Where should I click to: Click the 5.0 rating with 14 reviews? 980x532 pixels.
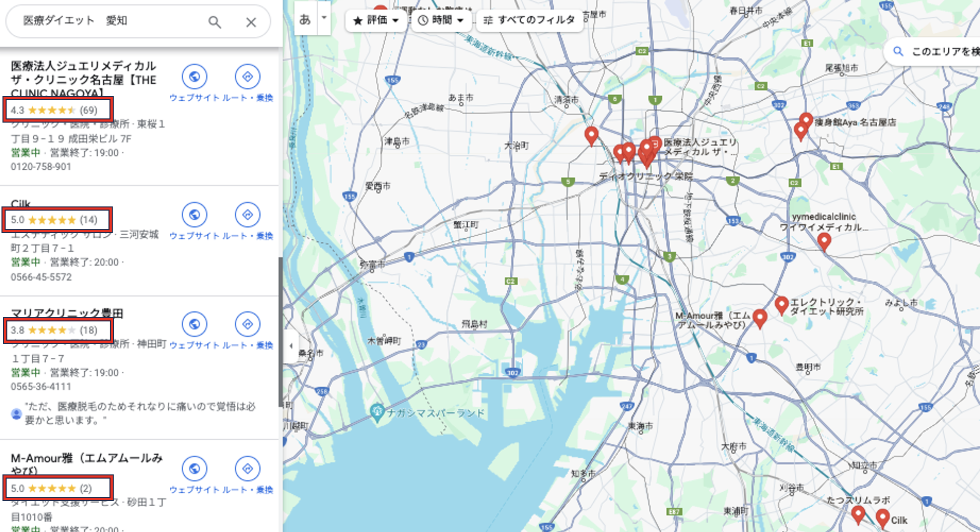click(54, 220)
